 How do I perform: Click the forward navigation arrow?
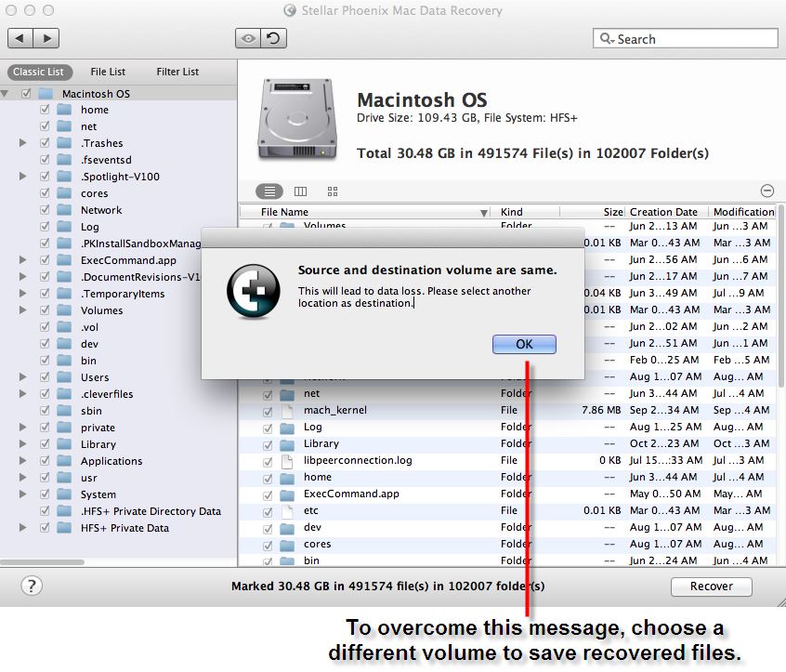[x=46, y=38]
